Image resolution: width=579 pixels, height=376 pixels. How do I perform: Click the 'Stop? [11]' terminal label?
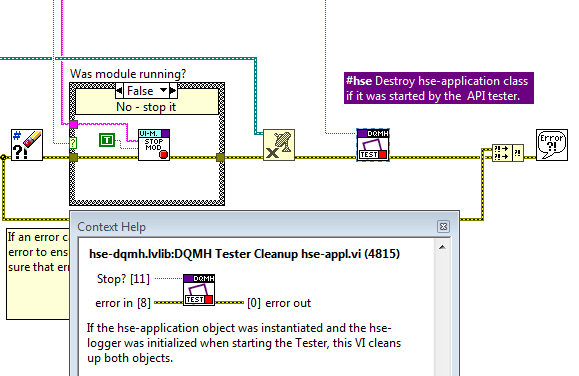[x=123, y=278]
